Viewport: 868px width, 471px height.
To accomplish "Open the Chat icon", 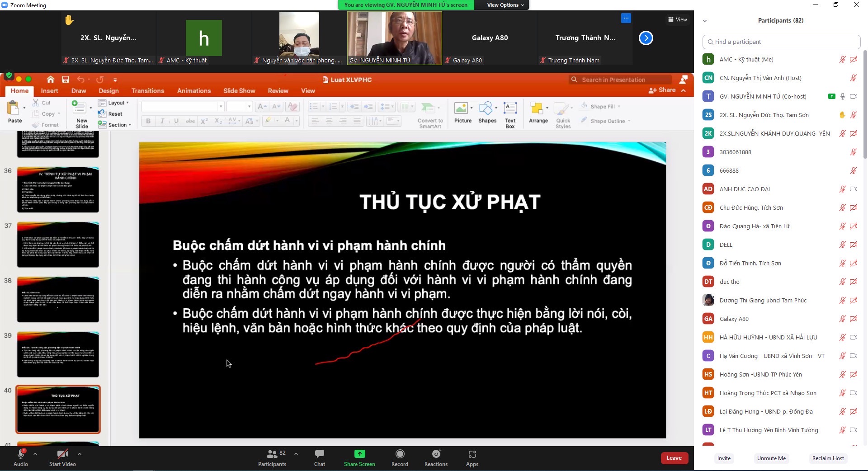I will click(x=320, y=454).
